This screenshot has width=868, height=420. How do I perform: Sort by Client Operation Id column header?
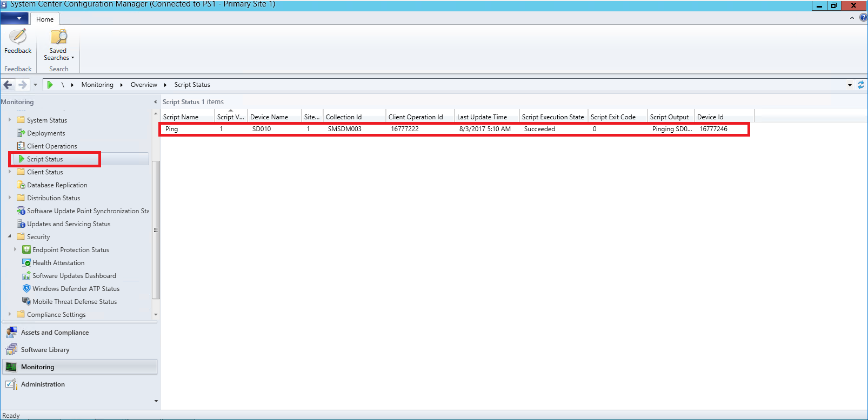coord(420,117)
